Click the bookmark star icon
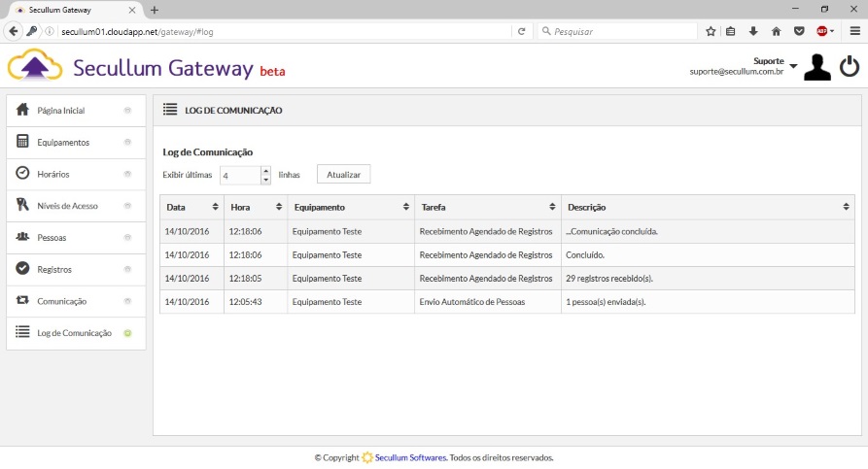The image size is (868, 469). [x=711, y=31]
